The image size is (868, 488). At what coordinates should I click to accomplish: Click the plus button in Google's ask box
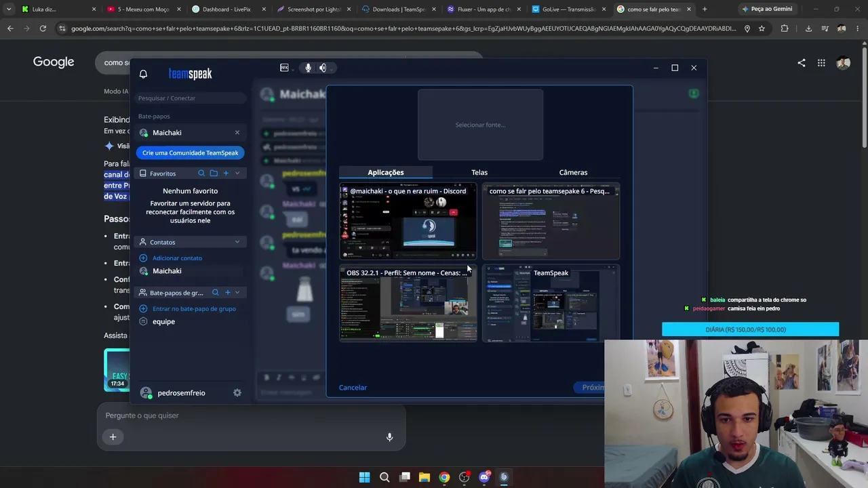113,437
